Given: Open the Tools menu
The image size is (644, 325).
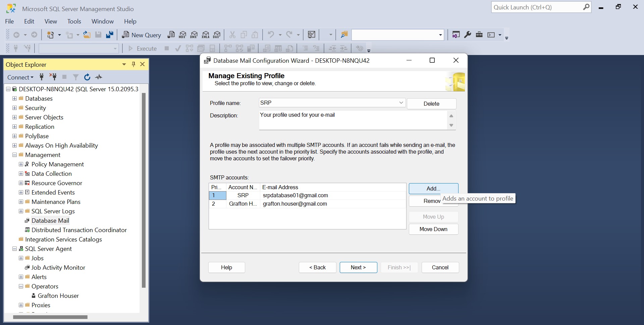Looking at the screenshot, I should (x=74, y=21).
